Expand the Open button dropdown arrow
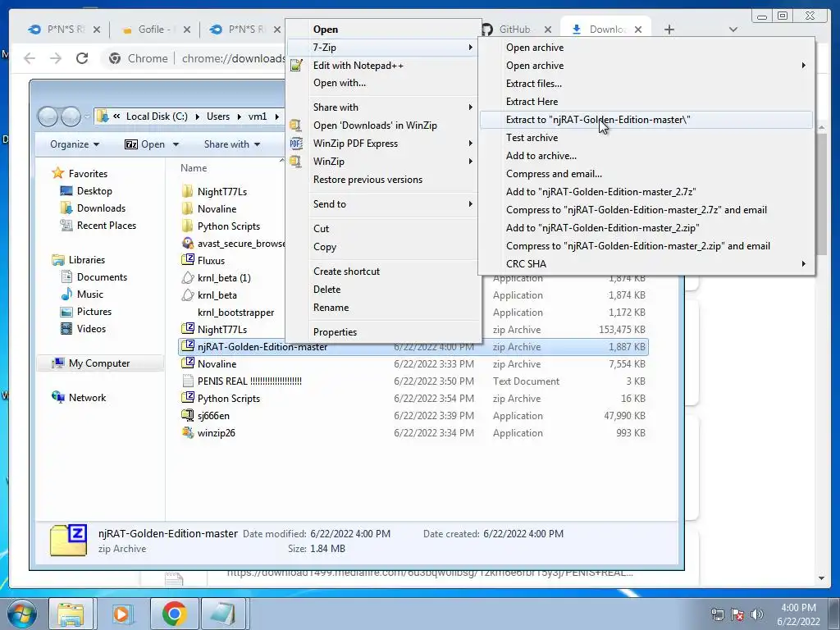 click(176, 144)
